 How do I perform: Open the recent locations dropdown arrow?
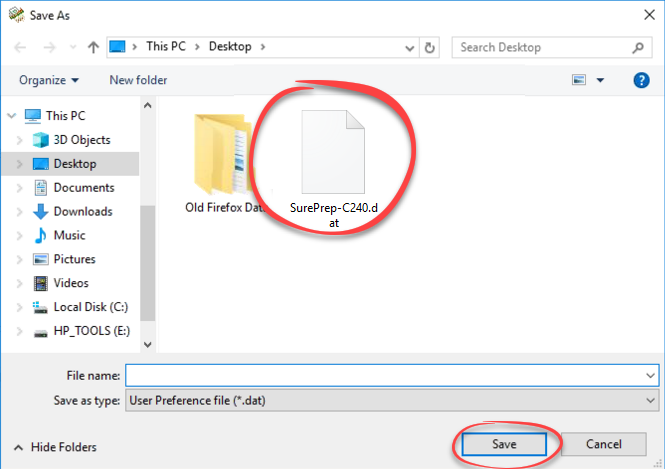click(x=73, y=47)
